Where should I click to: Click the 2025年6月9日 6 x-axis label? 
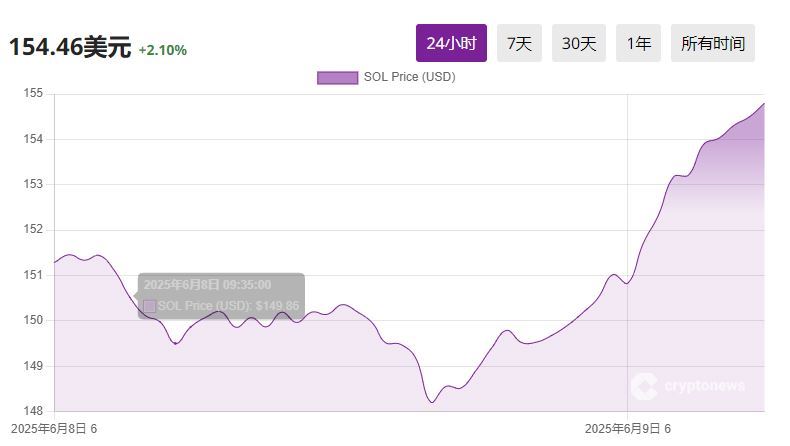(627, 429)
